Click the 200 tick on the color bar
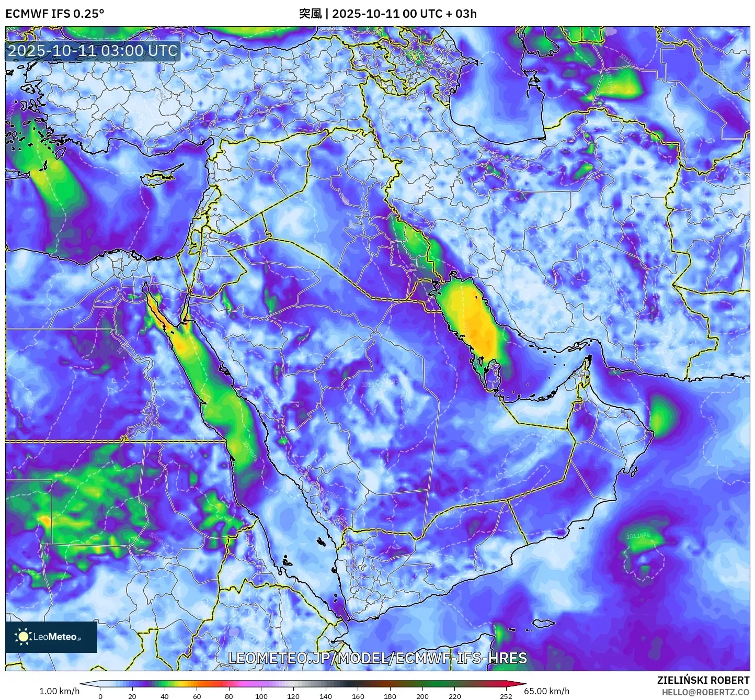755x700 pixels. click(422, 696)
